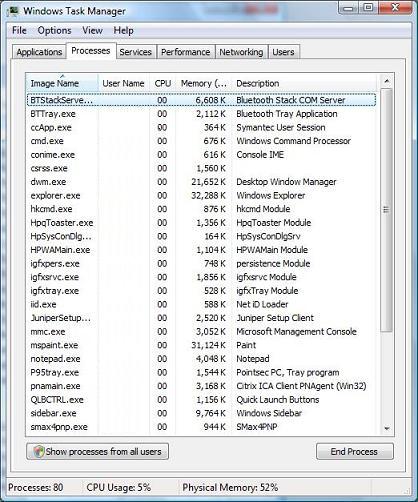The height and width of the screenshot is (502, 418).
Task: Select the igfxsrvc.exe process
Action: click(201, 277)
